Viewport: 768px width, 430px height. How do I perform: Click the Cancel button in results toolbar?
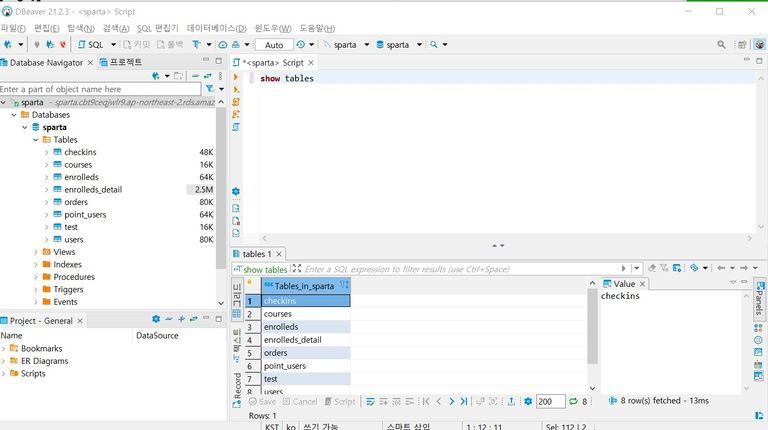tap(300, 402)
